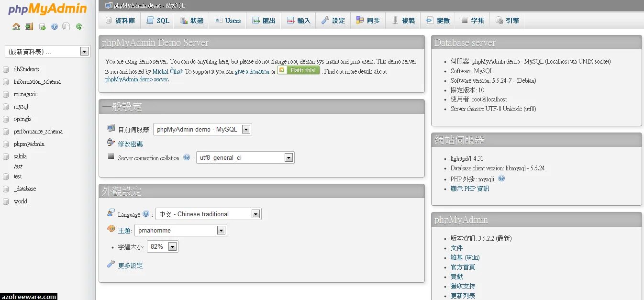Viewport: 644px width, 300px height.
Task: Open help icon next to PHP mysqli extension
Action: [501, 178]
